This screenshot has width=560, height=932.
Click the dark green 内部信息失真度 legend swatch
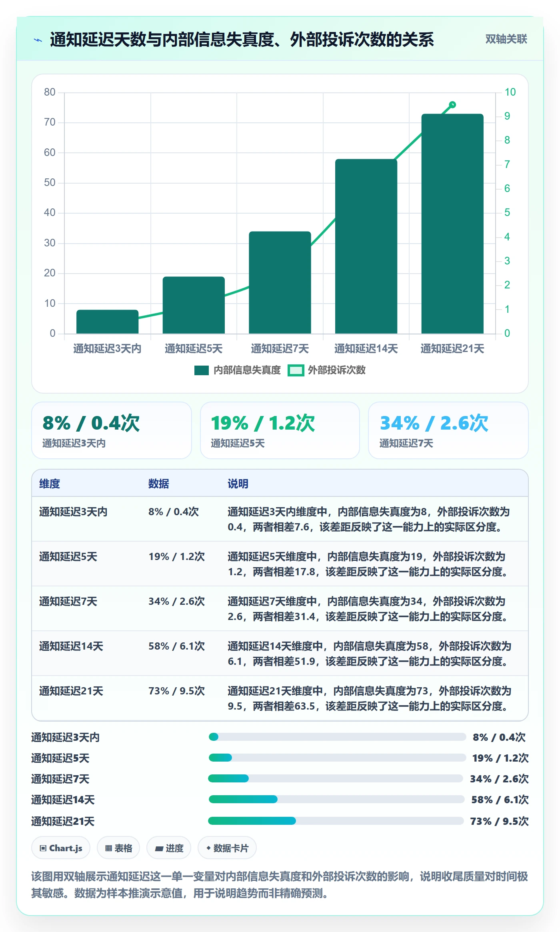point(201,370)
